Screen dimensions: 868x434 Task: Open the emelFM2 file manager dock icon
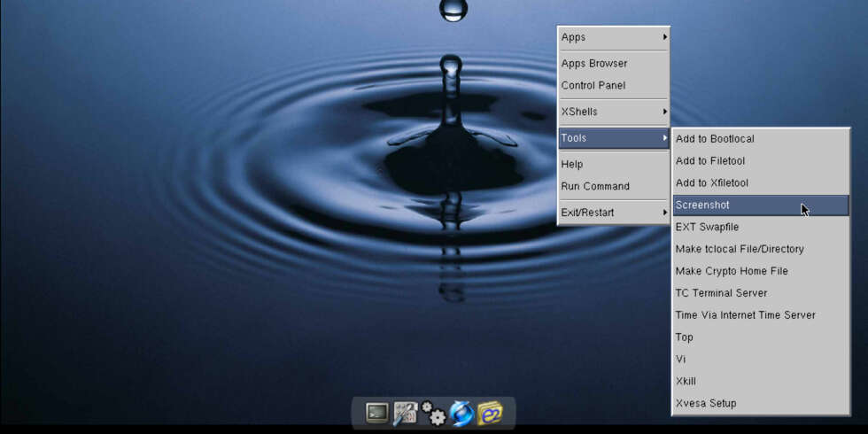coord(489,414)
